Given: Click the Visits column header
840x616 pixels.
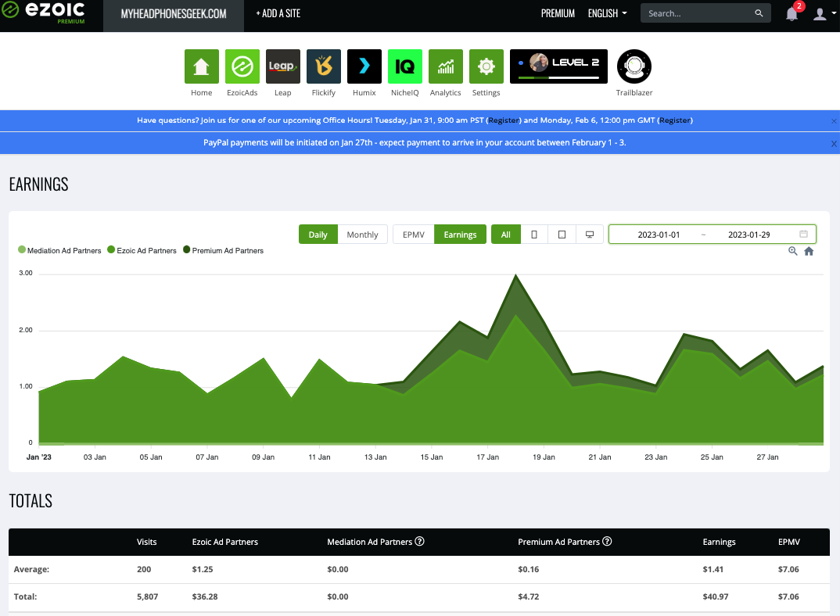Looking at the screenshot, I should (x=147, y=542).
